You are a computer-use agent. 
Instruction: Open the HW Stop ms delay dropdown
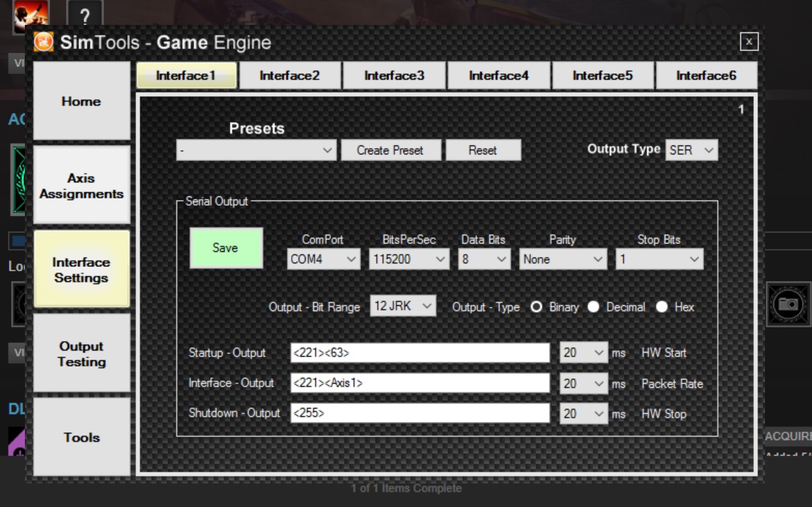click(584, 414)
